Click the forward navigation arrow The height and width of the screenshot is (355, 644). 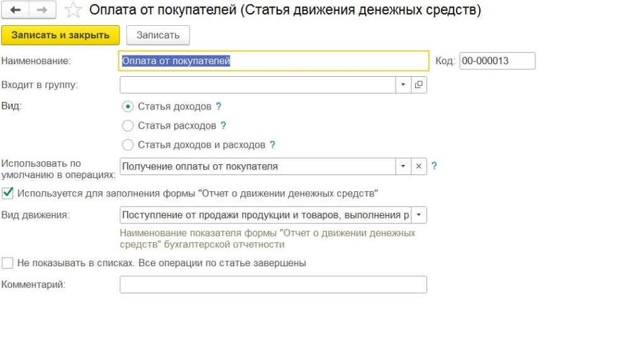click(43, 10)
